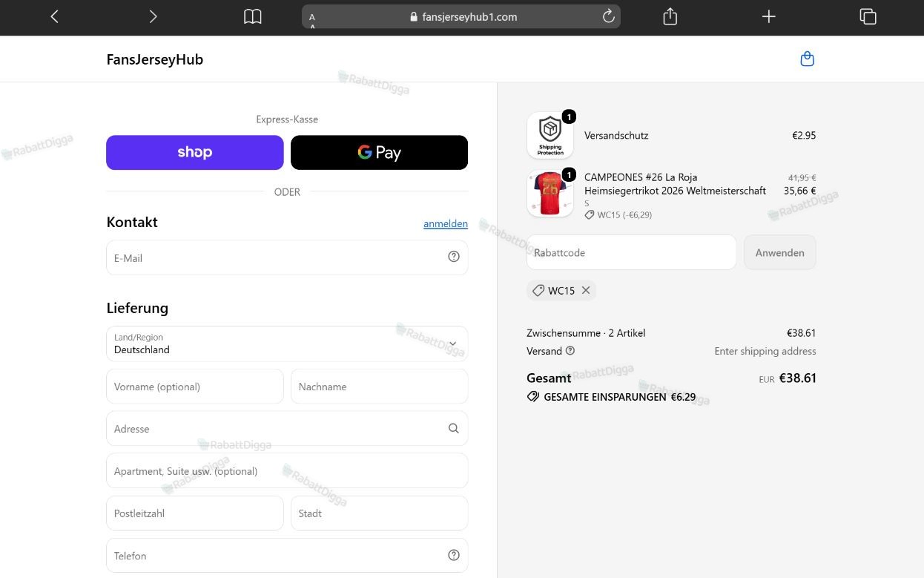Screen dimensions: 924x578
Task: Remove the WC15 discount with the X
Action: pos(586,290)
